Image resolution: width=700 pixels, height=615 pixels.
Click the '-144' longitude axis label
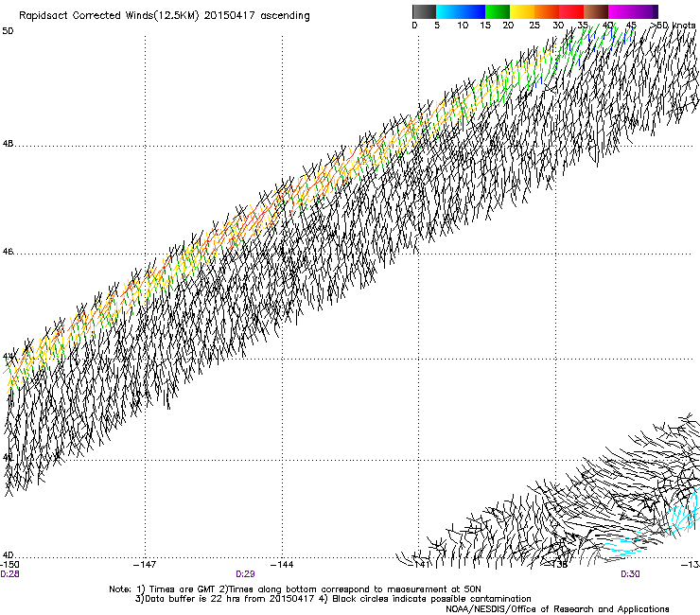tap(282, 565)
